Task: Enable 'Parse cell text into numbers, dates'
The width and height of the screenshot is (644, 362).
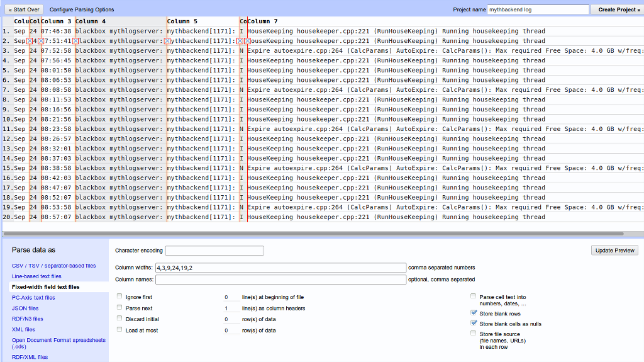Action: click(x=474, y=297)
